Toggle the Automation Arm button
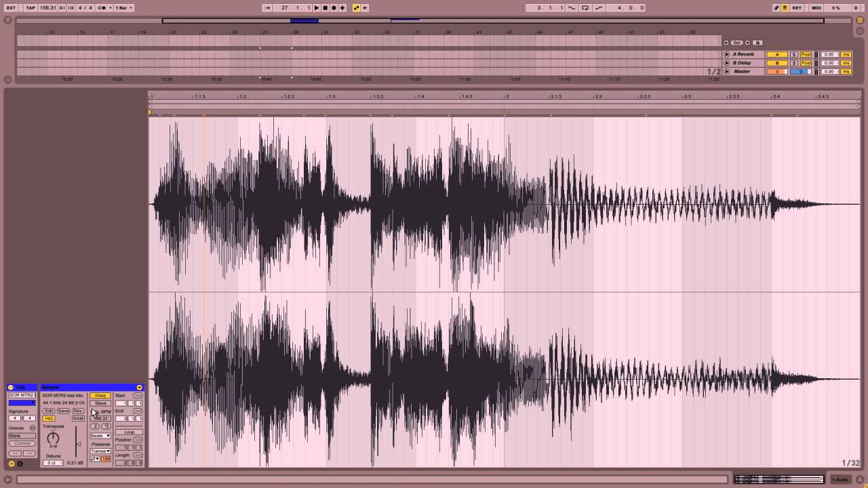This screenshot has width=868, height=488. coord(356,8)
